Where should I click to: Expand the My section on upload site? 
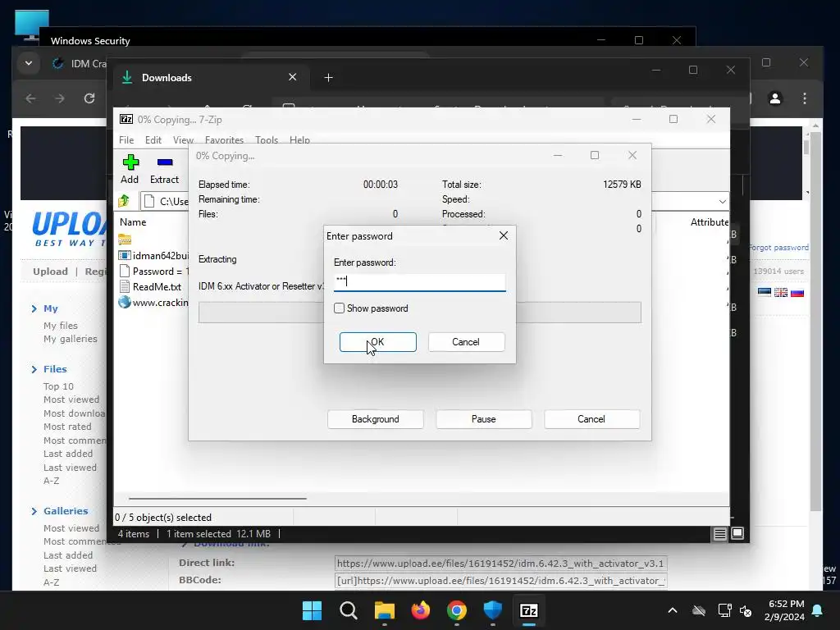(34, 308)
